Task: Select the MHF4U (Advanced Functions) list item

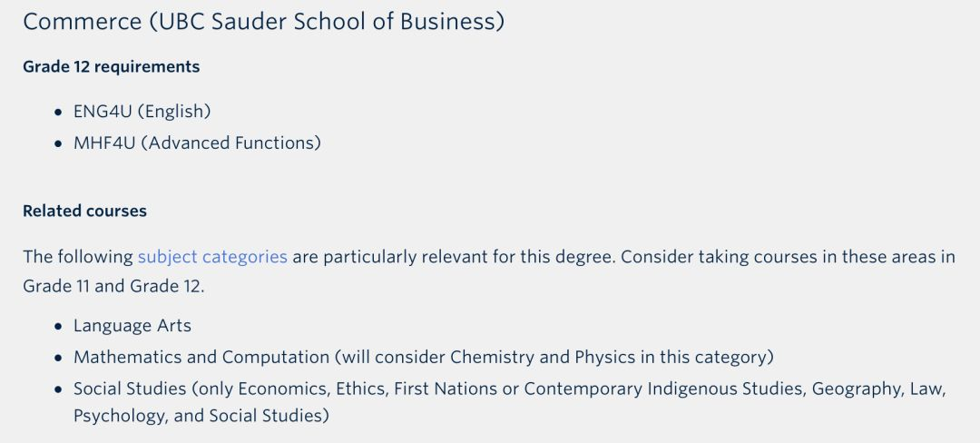Action: pos(197,143)
